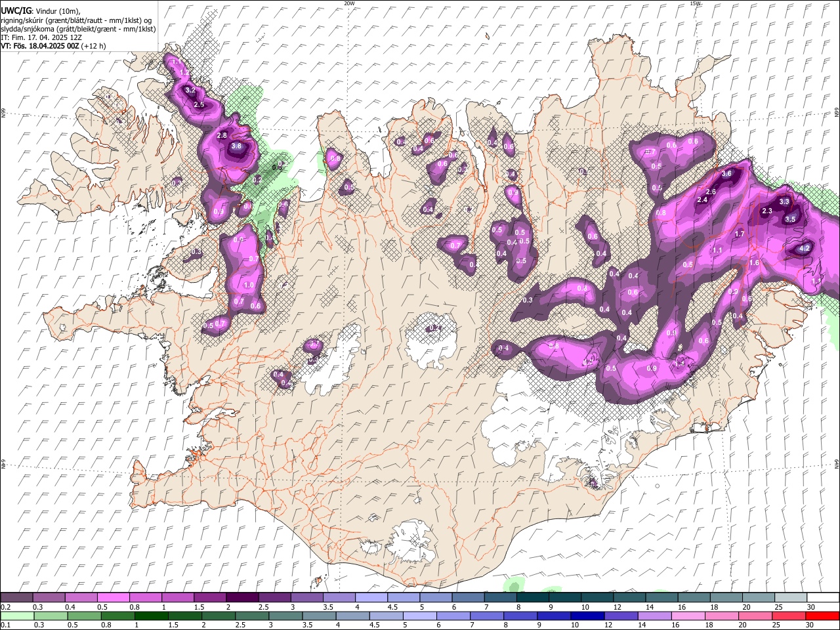Viewport: 840px width, 630px height.
Task: Click the initial time 'IT: Fim. 17. 04. 2025 12Z'
Action: coord(41,37)
